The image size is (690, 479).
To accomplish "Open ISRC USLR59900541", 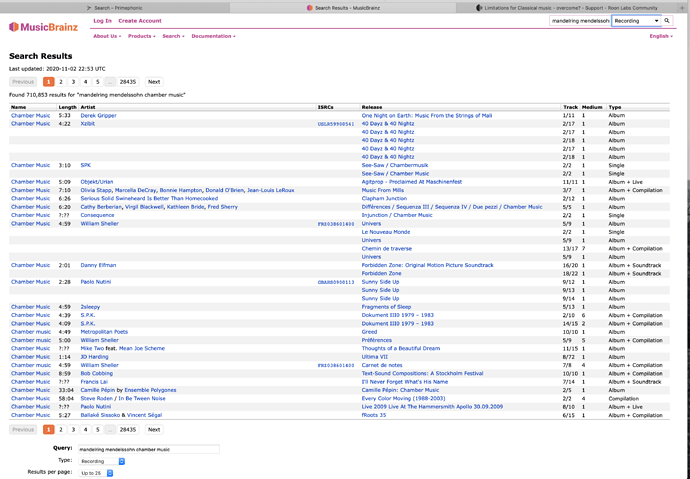I will click(336, 124).
